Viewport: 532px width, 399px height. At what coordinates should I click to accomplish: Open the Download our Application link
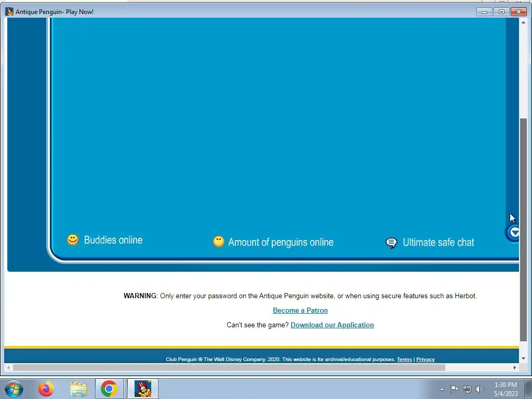tap(332, 325)
